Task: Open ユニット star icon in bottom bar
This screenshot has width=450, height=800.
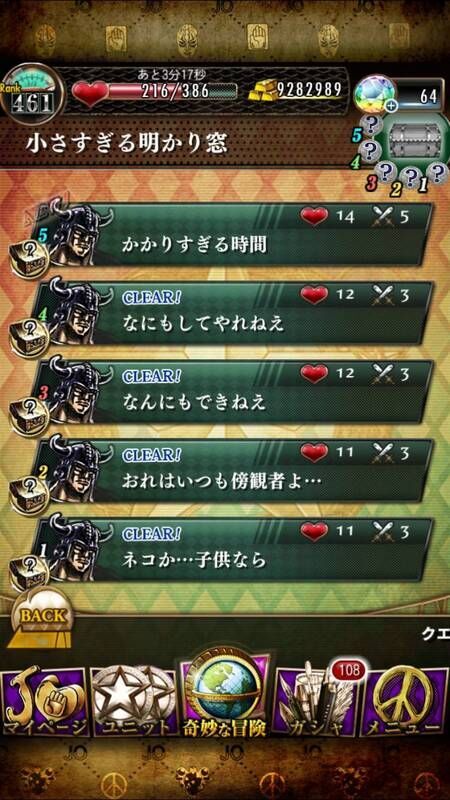Action: click(x=133, y=702)
